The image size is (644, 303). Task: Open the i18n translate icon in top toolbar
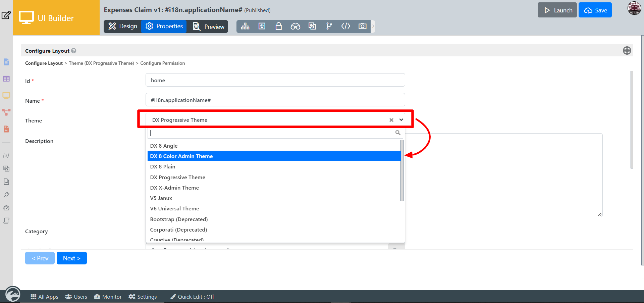pos(312,26)
